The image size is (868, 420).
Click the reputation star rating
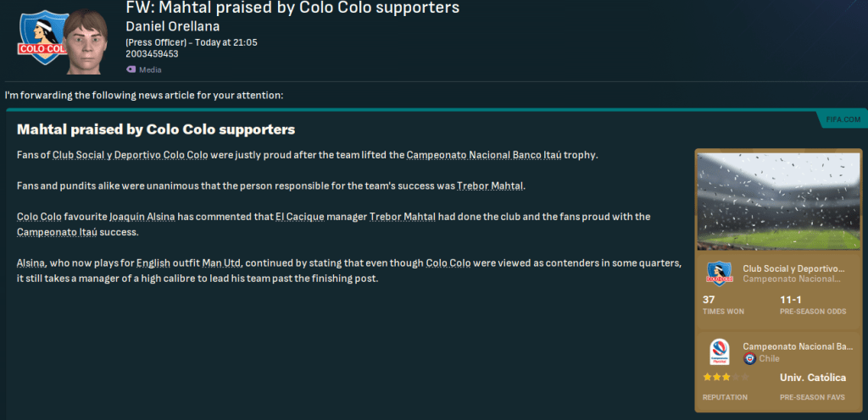coord(721,377)
